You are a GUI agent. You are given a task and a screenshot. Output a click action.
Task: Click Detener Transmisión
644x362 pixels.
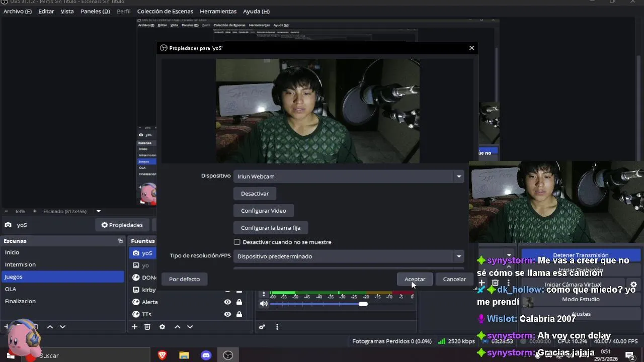[581, 255]
